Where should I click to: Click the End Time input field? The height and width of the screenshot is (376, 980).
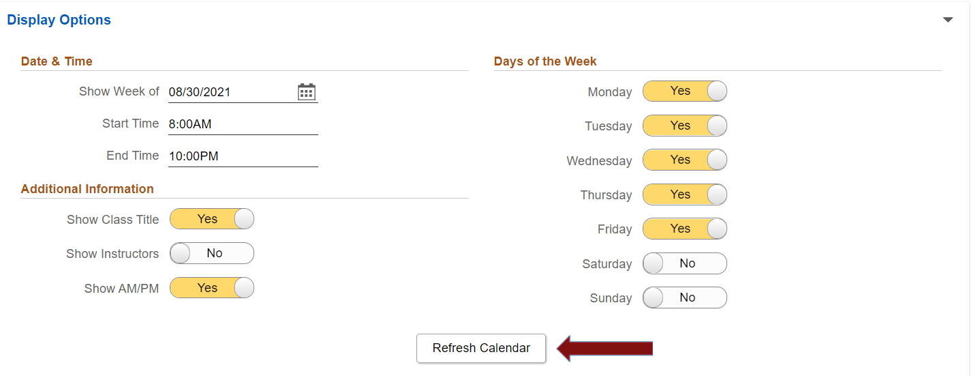[243, 156]
